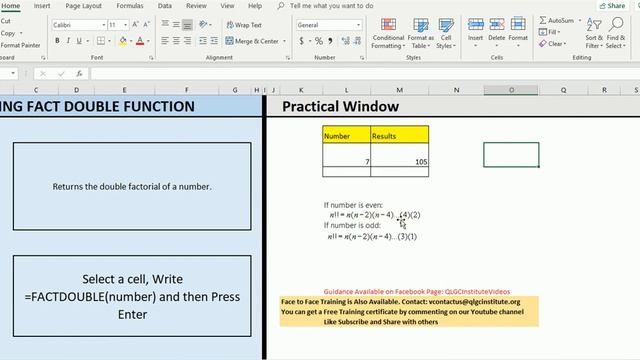
Task: Open borders button
Action: (100, 41)
